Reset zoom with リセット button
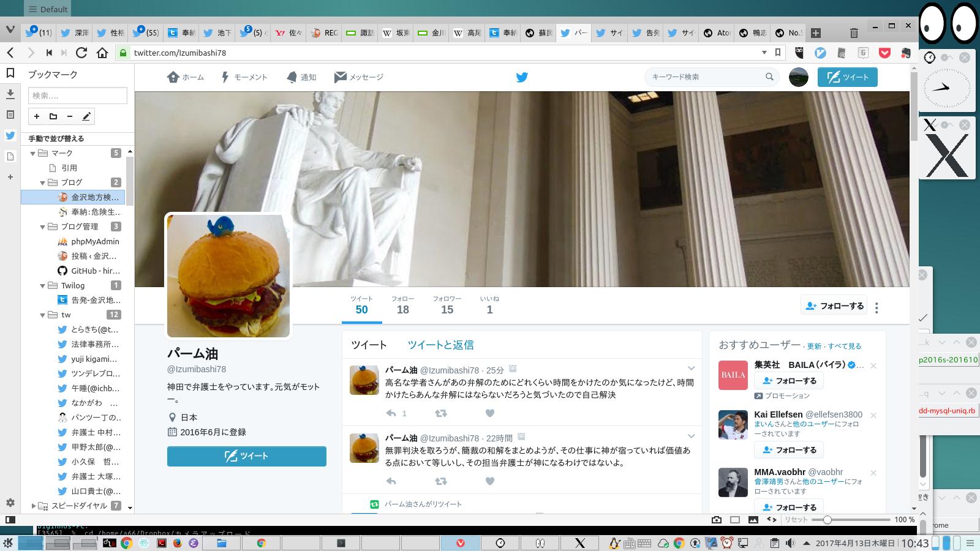The width and height of the screenshot is (980, 551). coord(796,520)
